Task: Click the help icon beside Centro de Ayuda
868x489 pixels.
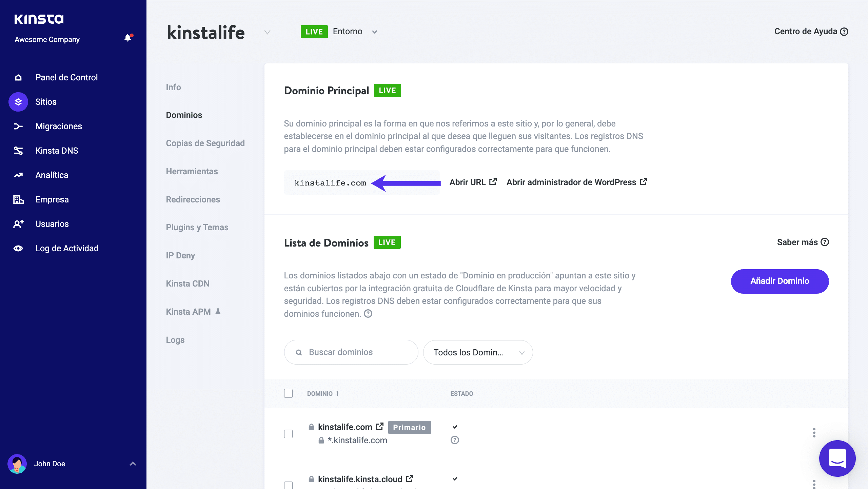Action: pos(844,32)
